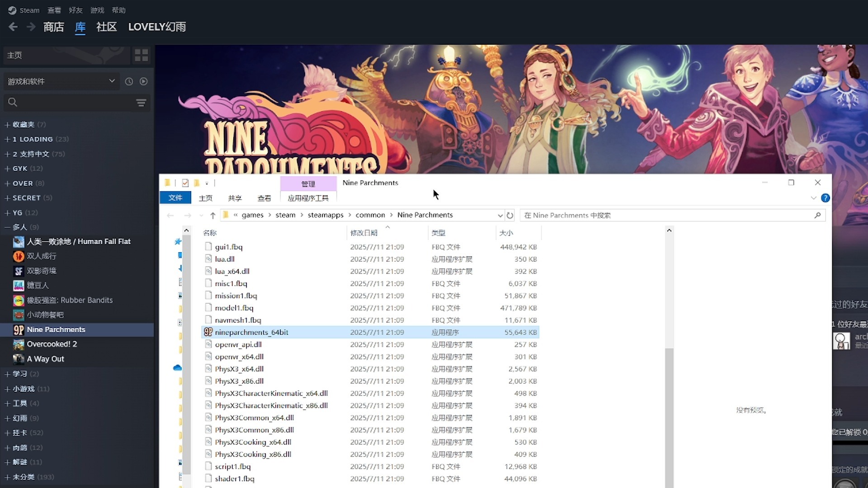868x488 pixels.
Task: Click the Explorer new folder quick access icon
Action: 197,183
